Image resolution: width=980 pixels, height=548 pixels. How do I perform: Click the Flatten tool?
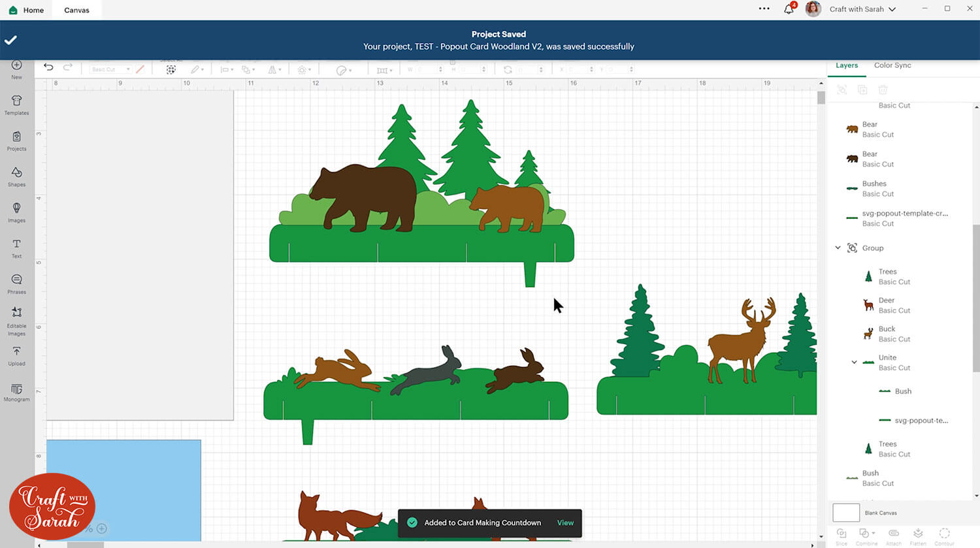tap(918, 536)
